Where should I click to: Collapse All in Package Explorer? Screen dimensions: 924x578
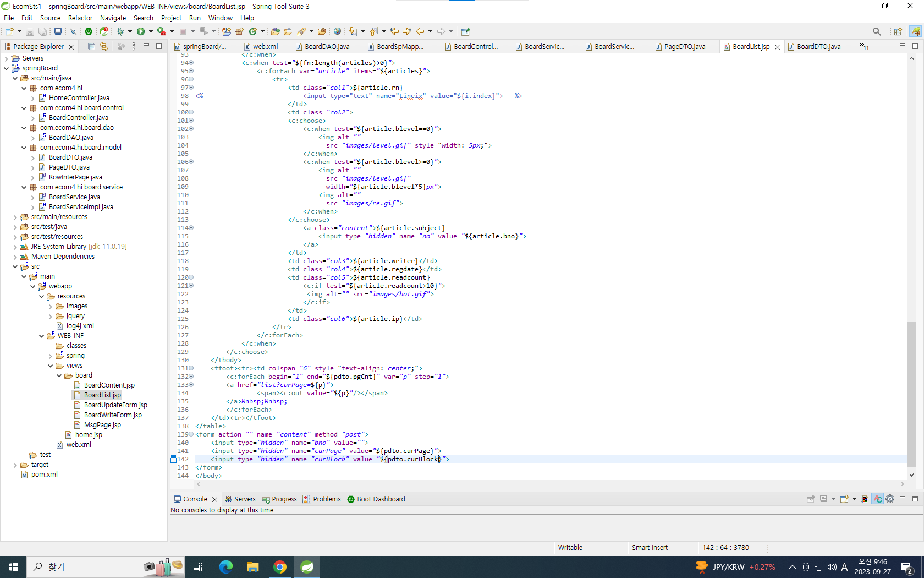point(91,47)
